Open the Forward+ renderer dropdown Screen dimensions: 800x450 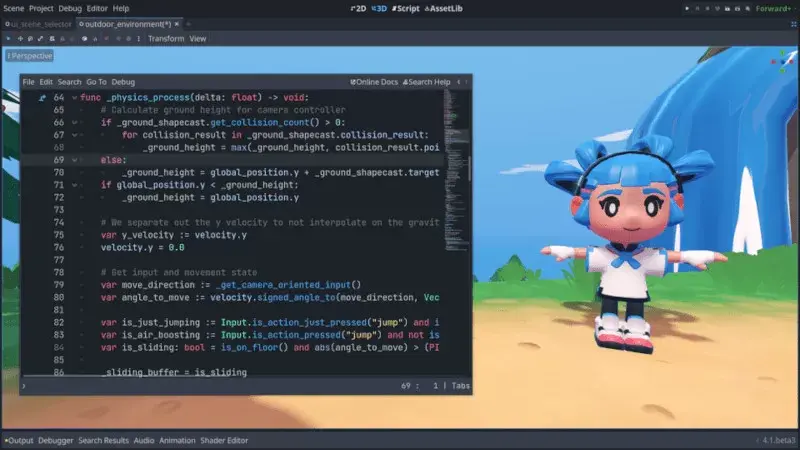(x=774, y=9)
